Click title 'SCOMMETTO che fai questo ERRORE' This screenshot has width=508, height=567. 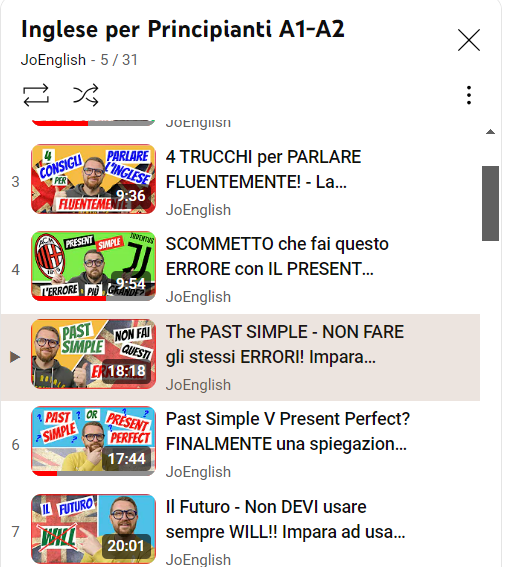pos(277,256)
